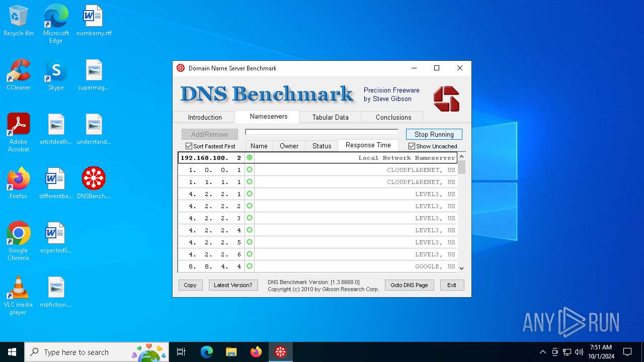Click the Add/Remove button
Viewport: 644px width, 362px height.
(x=209, y=134)
